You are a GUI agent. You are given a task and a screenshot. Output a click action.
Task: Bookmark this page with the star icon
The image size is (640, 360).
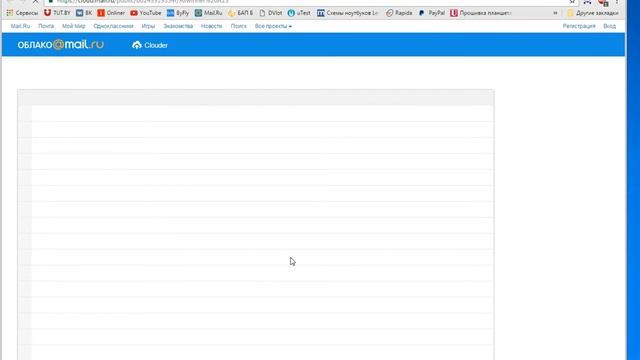coord(572,2)
